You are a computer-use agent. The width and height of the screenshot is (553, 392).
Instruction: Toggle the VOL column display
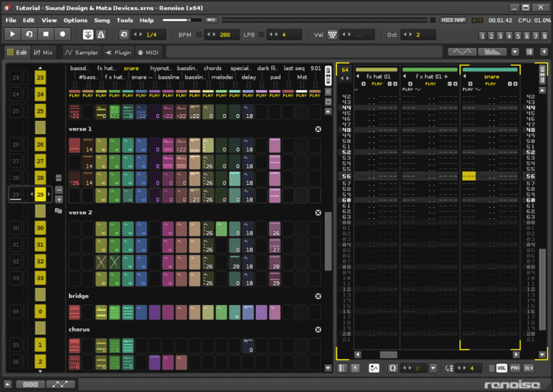[501, 368]
